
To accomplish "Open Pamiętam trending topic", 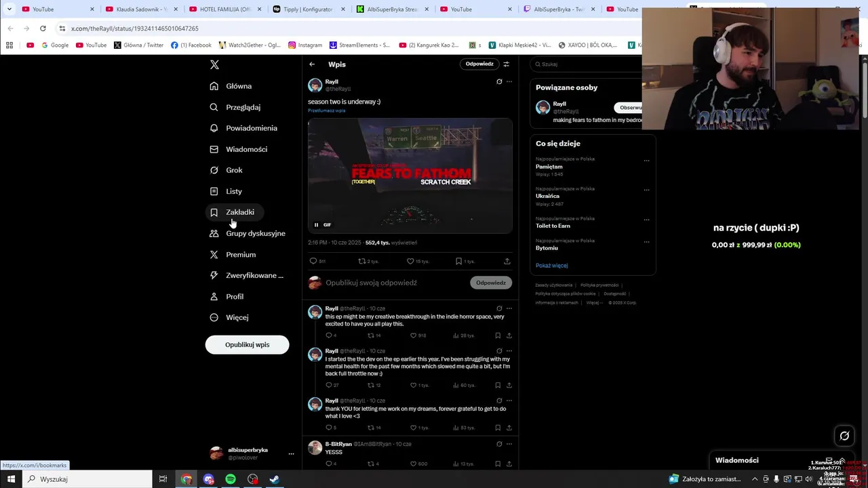I will pos(549,167).
